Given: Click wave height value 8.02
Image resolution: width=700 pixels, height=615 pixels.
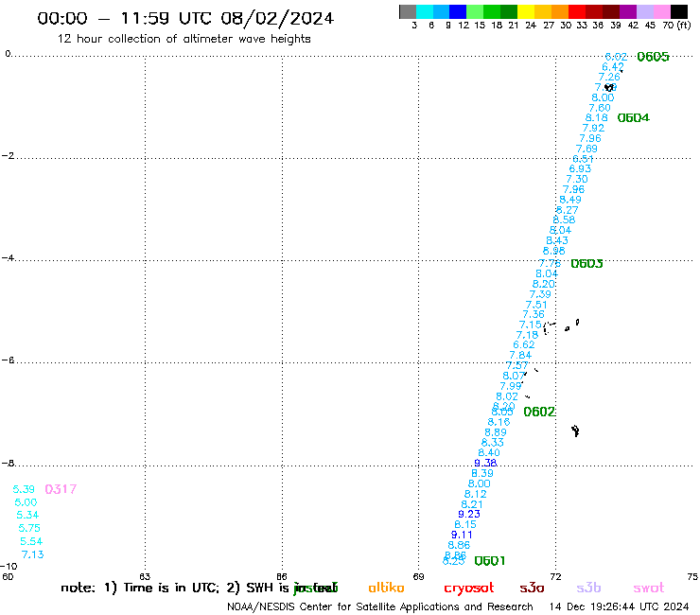Looking at the screenshot, I should (x=507, y=396).
